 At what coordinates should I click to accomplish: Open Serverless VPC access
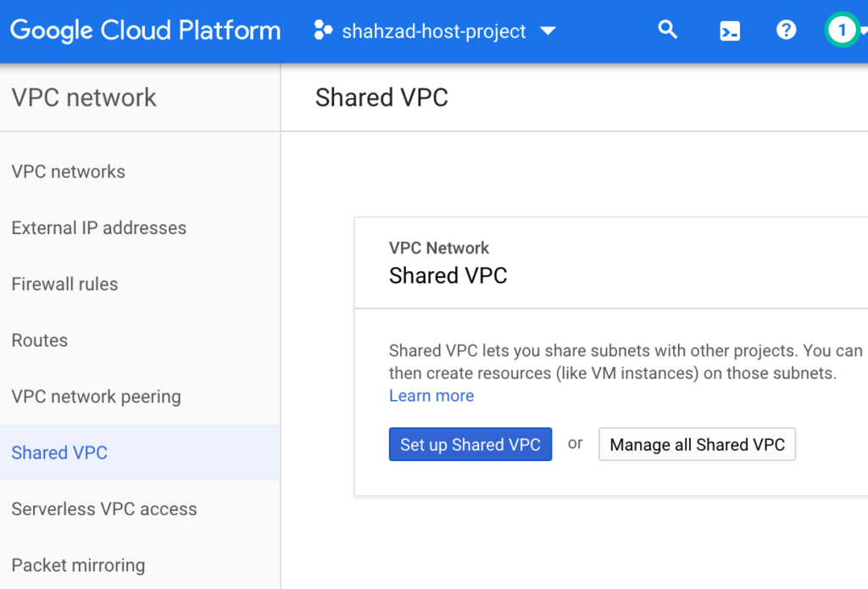coord(140,509)
